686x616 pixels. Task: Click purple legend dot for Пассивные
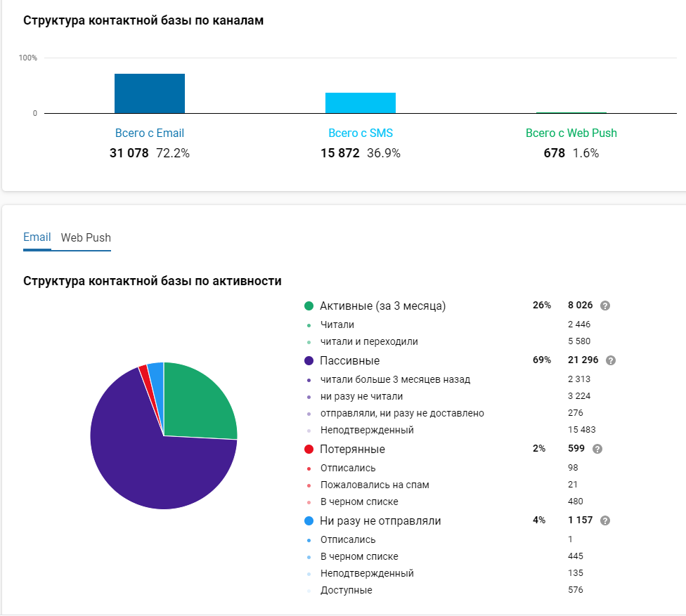[309, 360]
